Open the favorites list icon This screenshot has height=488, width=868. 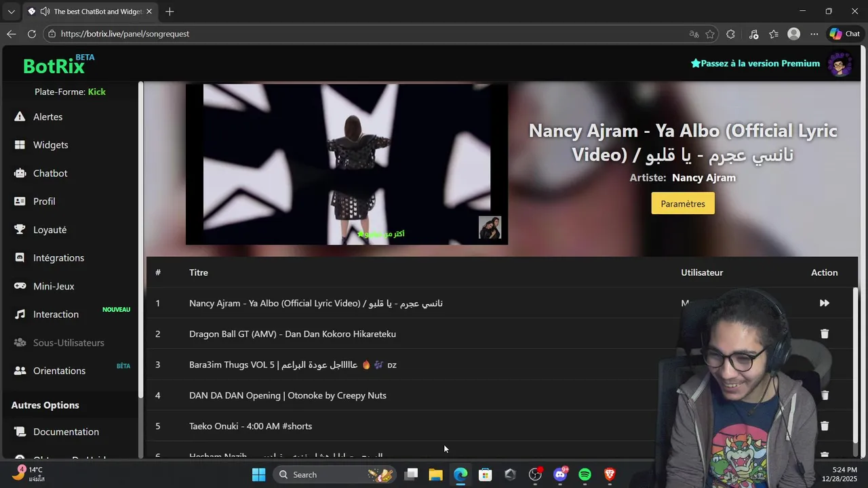(x=774, y=34)
